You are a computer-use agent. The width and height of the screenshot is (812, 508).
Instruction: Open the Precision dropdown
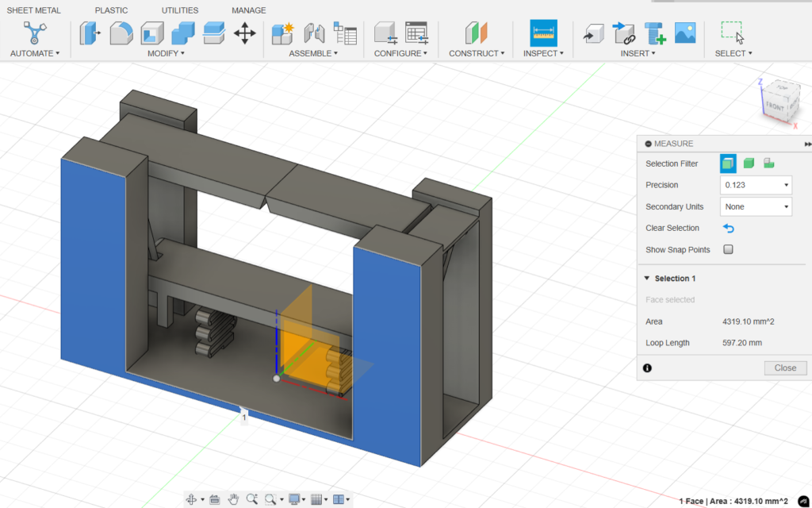756,185
